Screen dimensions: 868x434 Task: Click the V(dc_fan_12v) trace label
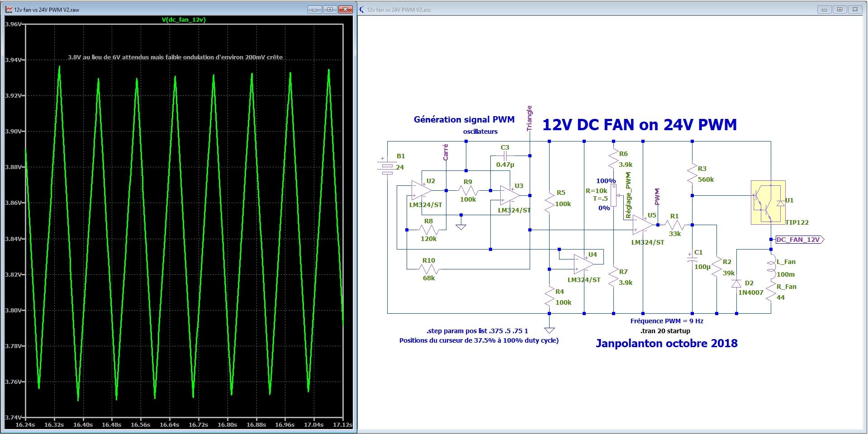(184, 19)
